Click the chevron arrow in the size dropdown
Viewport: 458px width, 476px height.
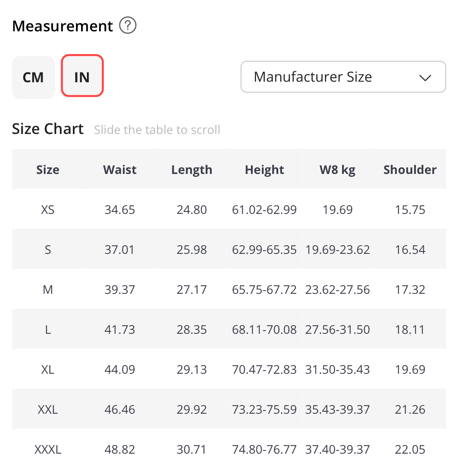pyautogui.click(x=425, y=78)
